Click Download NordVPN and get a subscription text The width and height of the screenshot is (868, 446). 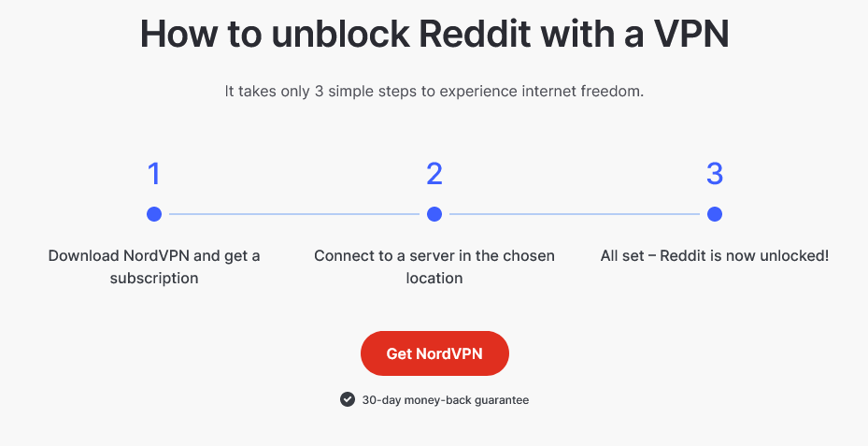click(154, 266)
